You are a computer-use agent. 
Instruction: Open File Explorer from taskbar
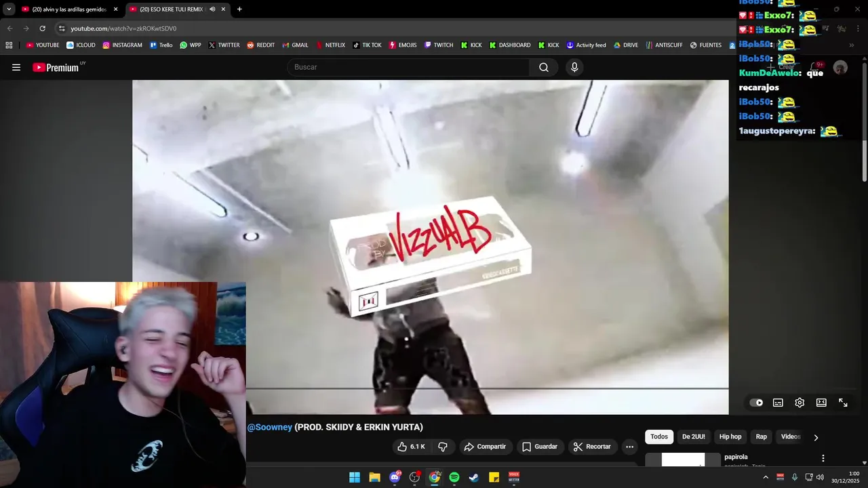[x=374, y=477]
